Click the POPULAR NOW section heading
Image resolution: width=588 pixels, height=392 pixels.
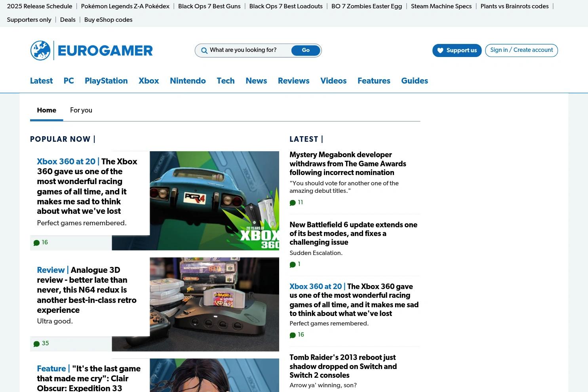[x=63, y=139]
